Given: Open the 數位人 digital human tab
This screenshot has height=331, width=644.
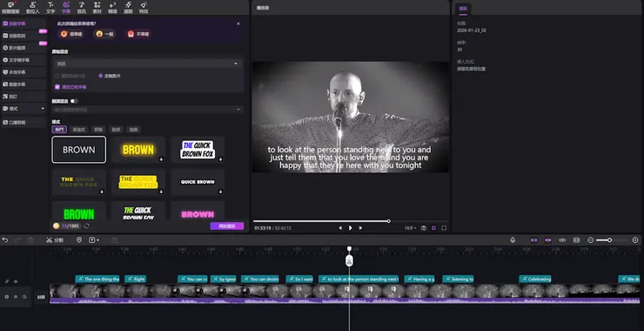Looking at the screenshot, I should pos(33,7).
